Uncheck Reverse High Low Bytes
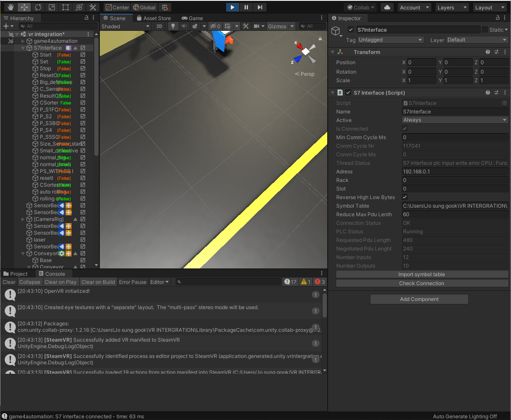This screenshot has width=511, height=420. 405,197
